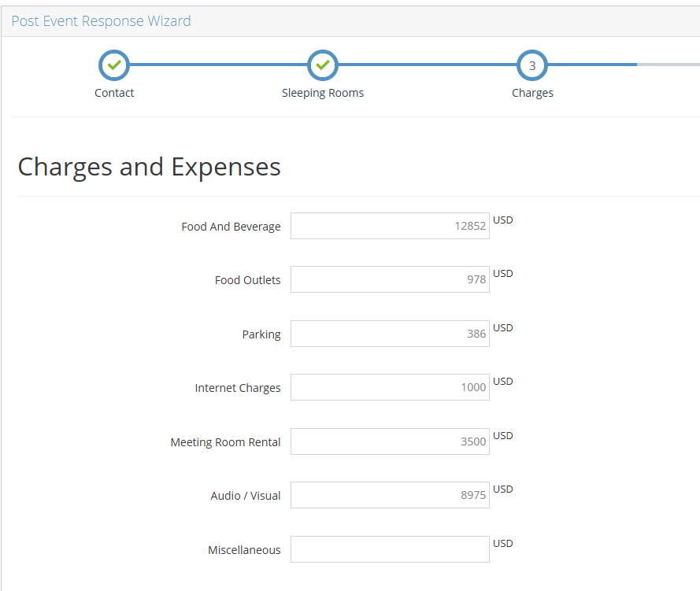Click the Parking amount input
Viewport: 700px width, 591px height.
click(x=390, y=334)
